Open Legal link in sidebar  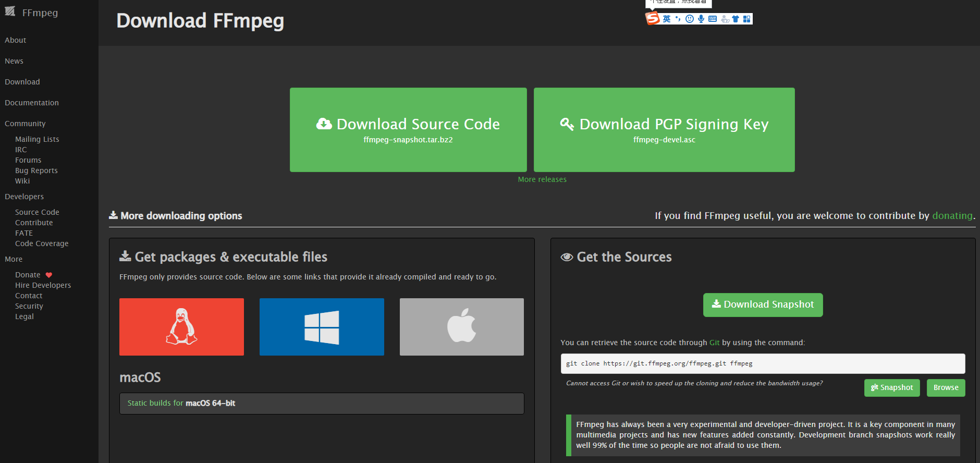point(24,316)
